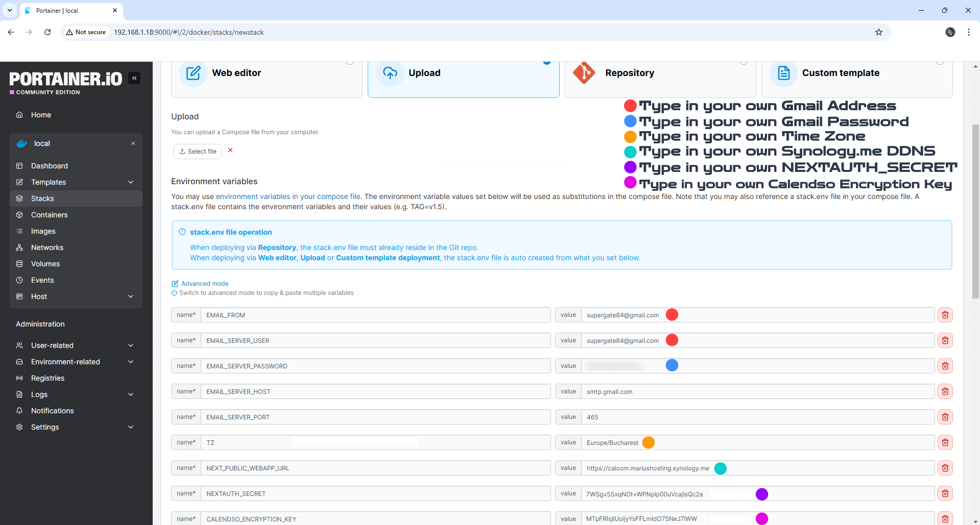The height and width of the screenshot is (525, 980).
Task: Reload the page using the browser refresh icon
Action: tap(47, 32)
